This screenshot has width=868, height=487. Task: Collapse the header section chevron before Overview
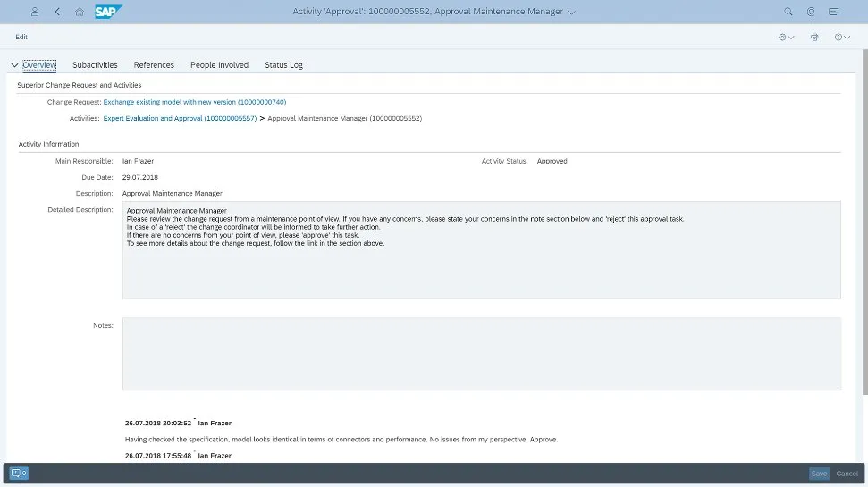14,65
